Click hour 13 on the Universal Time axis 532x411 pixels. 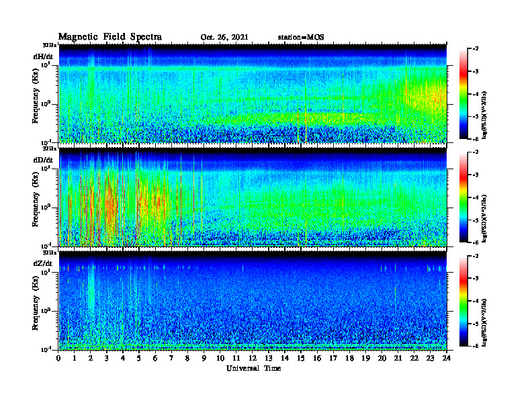coord(269,359)
